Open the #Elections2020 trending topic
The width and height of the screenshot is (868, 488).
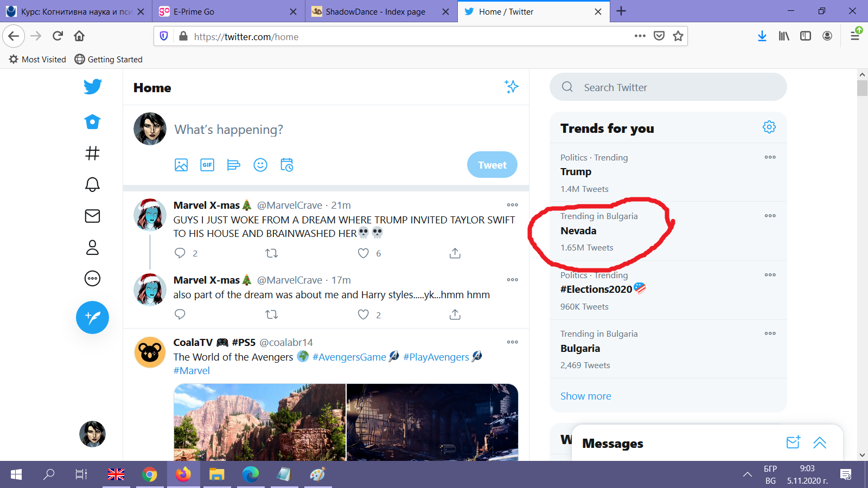coord(668,290)
